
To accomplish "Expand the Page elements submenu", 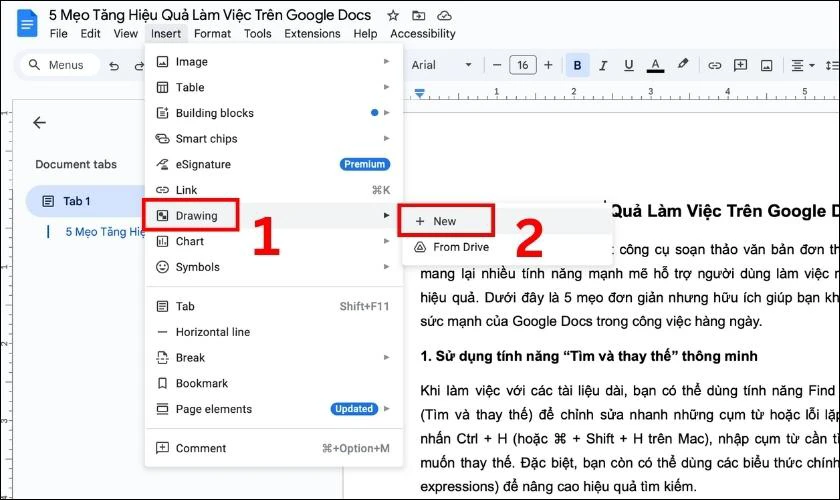I will 273,409.
